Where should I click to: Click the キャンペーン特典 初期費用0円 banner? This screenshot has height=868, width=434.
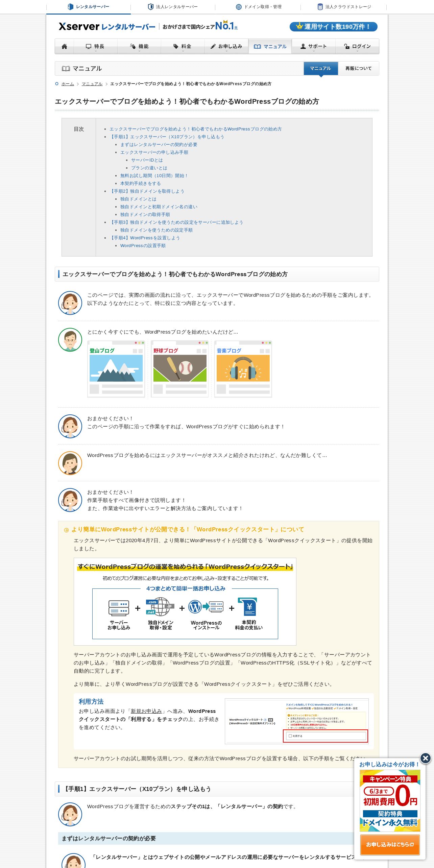390,800
